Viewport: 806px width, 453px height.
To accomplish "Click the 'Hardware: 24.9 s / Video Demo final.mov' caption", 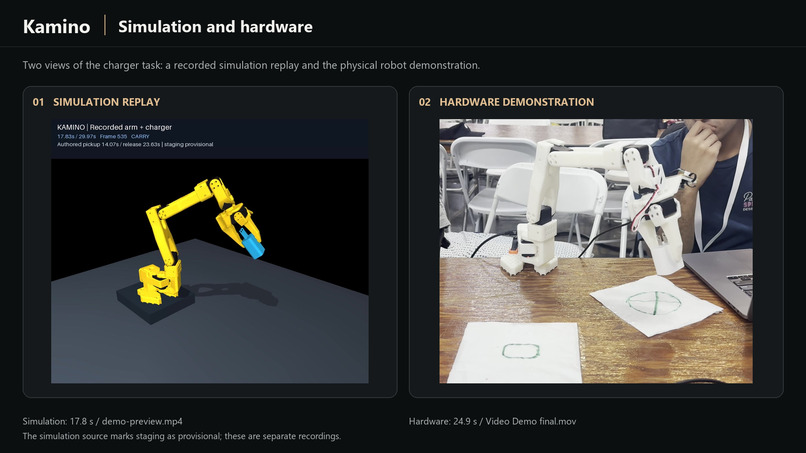I will (x=492, y=421).
